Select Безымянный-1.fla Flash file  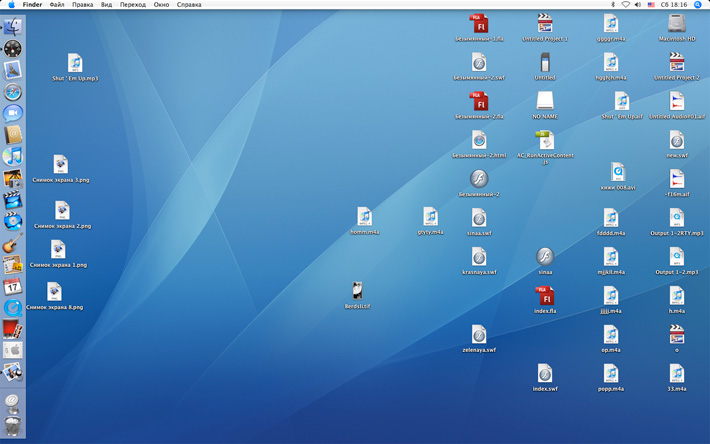point(479,23)
